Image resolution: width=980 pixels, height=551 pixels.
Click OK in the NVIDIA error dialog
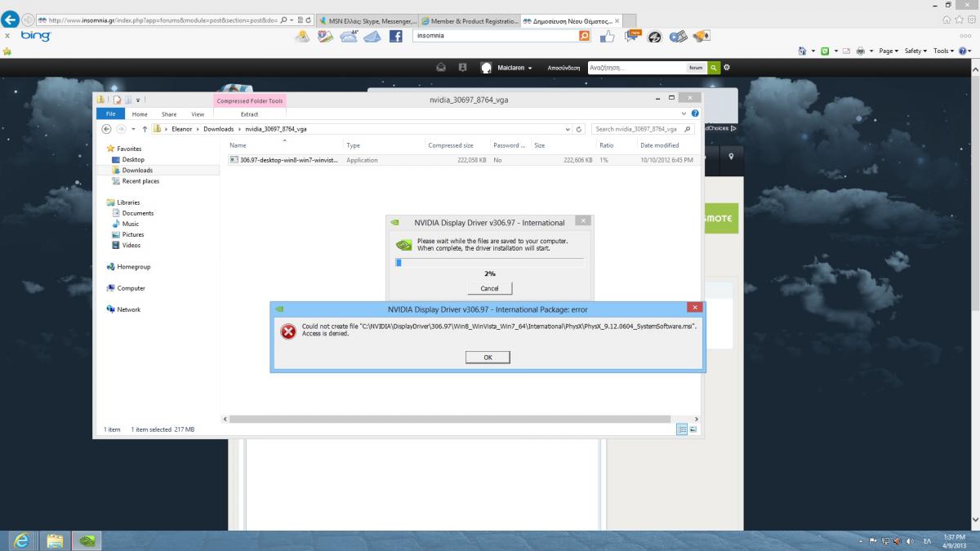pos(488,358)
